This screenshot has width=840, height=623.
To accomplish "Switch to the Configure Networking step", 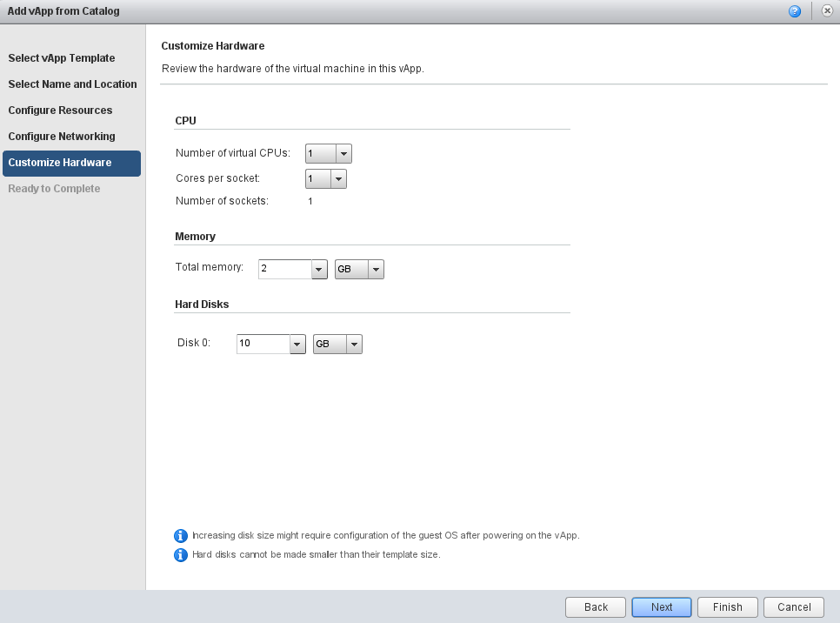I will click(62, 137).
